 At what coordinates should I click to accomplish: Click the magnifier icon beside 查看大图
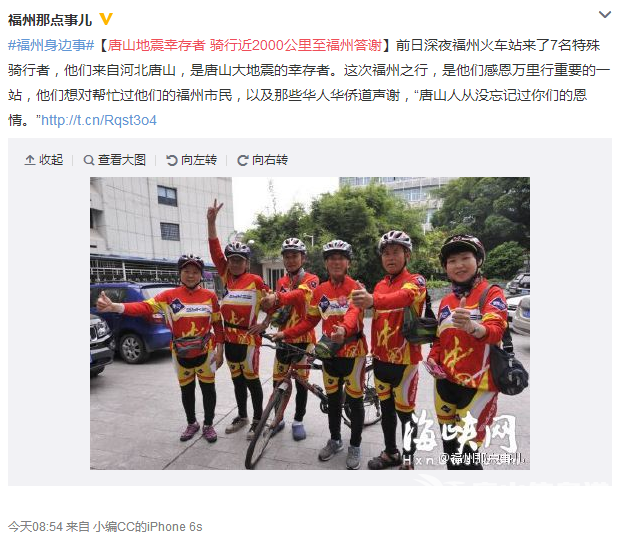(89, 160)
